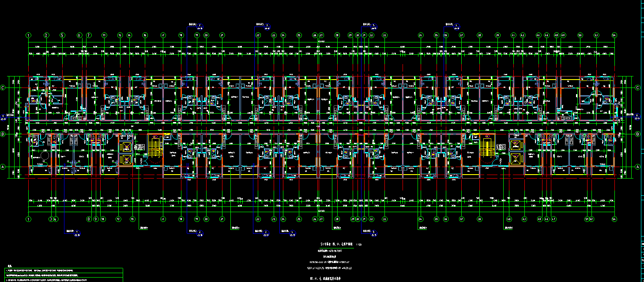
Task: Click column grid bubble 54 in bottom row
Action: (614, 219)
